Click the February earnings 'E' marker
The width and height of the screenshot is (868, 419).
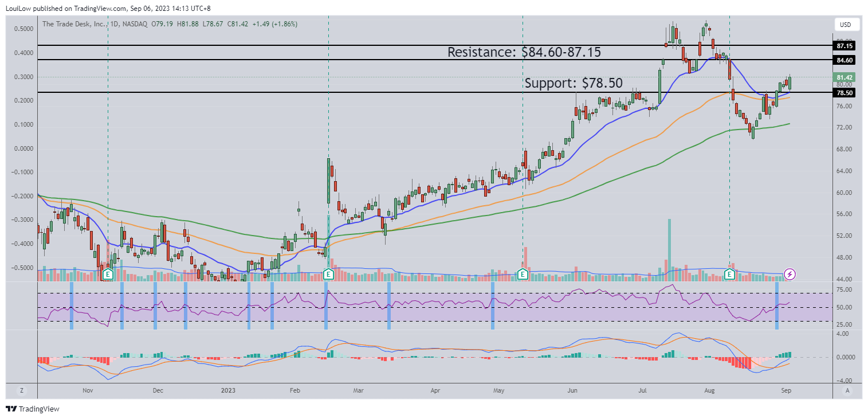click(x=328, y=274)
